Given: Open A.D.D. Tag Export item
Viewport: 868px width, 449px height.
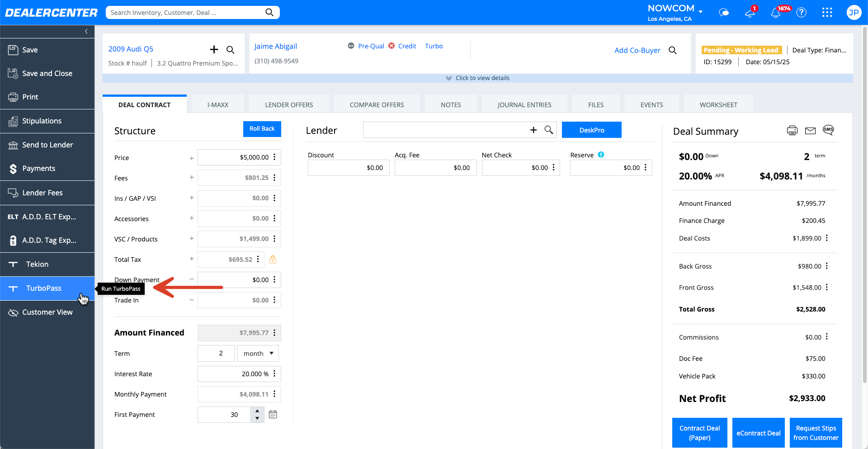Looking at the screenshot, I should click(x=47, y=240).
